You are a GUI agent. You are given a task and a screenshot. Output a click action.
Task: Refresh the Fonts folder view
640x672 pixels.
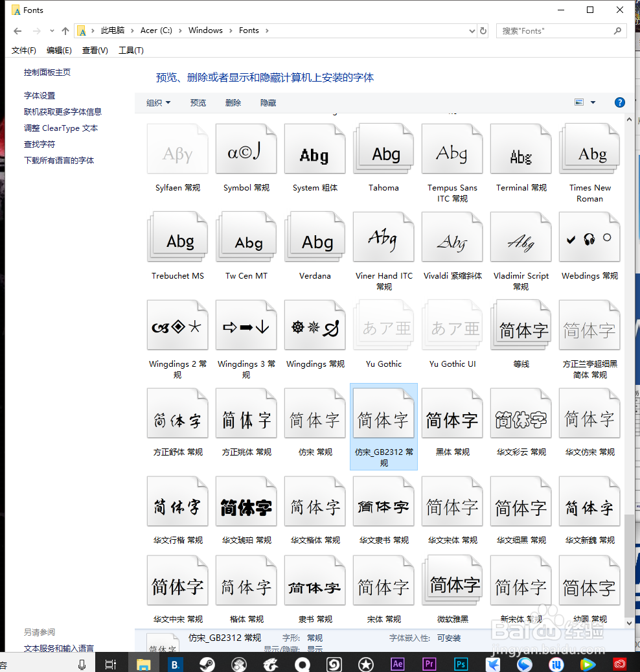tap(483, 30)
